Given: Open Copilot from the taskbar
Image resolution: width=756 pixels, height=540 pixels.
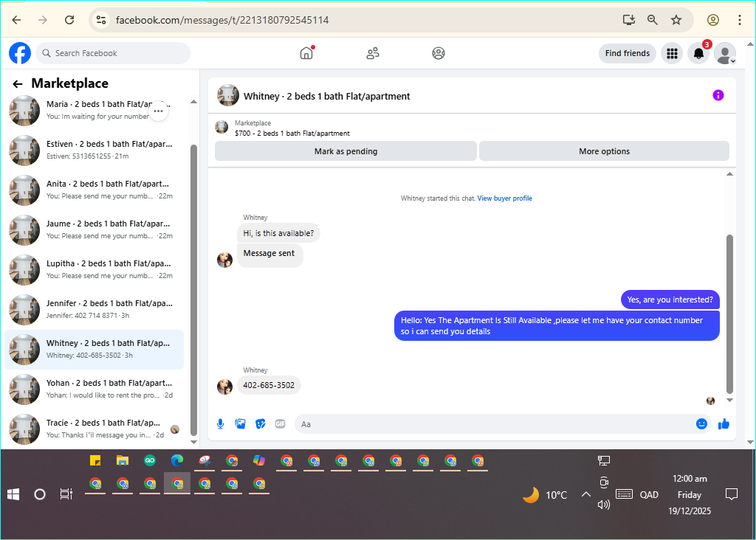Looking at the screenshot, I should click(259, 460).
